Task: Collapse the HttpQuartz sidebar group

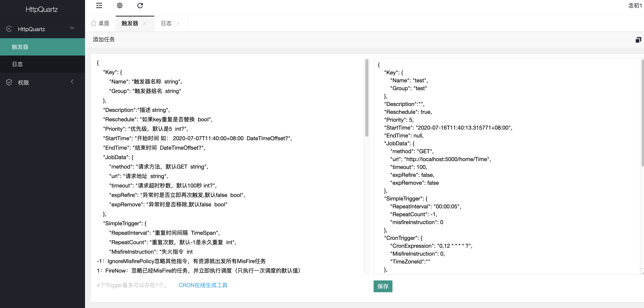Action: pos(72,28)
